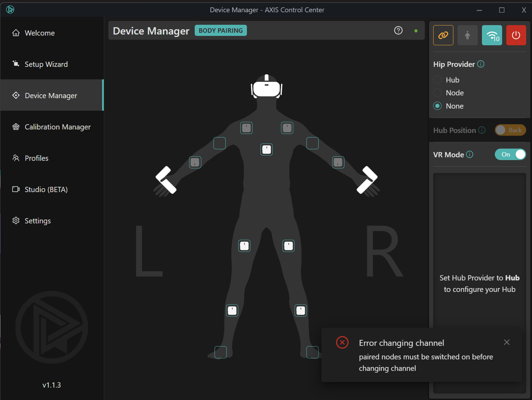The height and width of the screenshot is (400, 532).
Task: Select the chest node on body
Action: click(266, 149)
